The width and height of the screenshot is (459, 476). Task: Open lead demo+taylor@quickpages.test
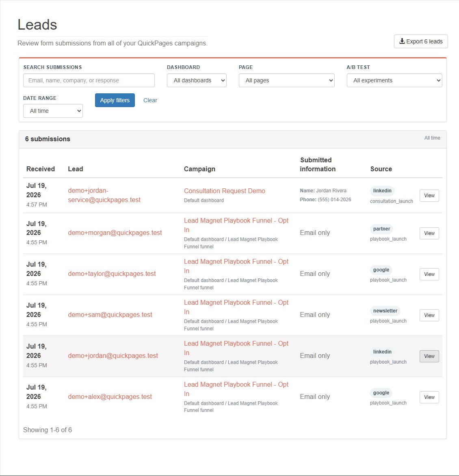click(x=112, y=274)
